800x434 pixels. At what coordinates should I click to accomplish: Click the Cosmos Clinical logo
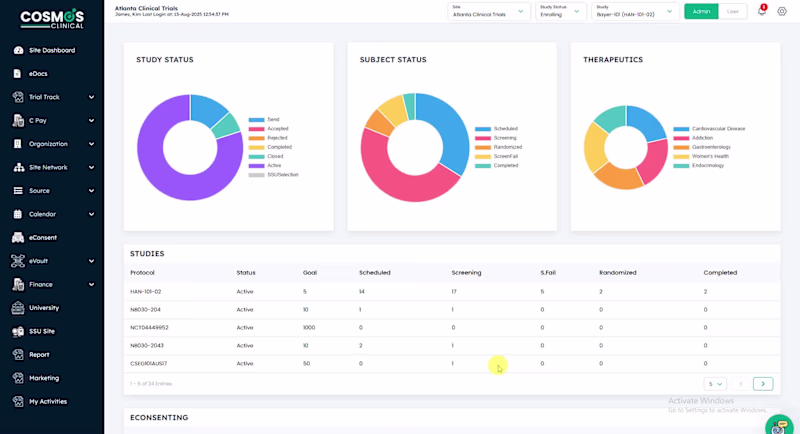[x=52, y=19]
